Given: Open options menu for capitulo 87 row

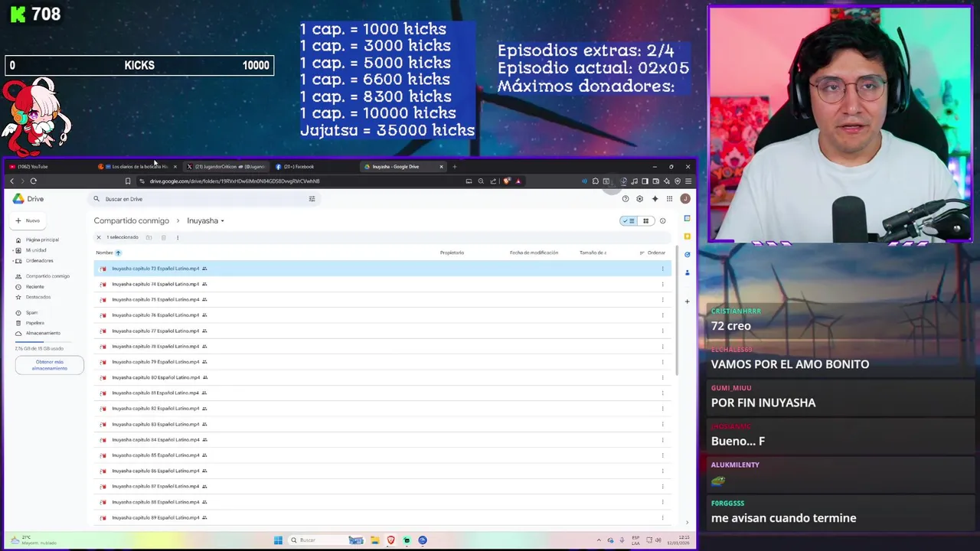Looking at the screenshot, I should [662, 487].
